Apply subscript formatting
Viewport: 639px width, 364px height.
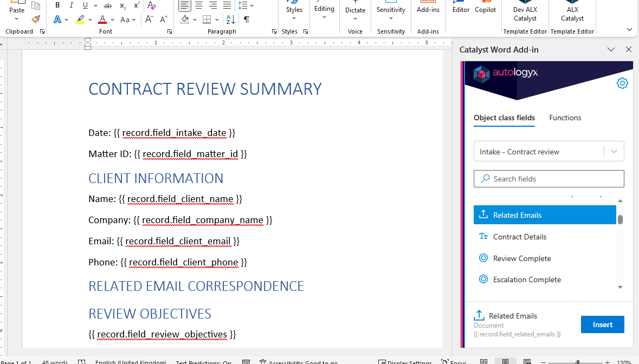[122, 5]
